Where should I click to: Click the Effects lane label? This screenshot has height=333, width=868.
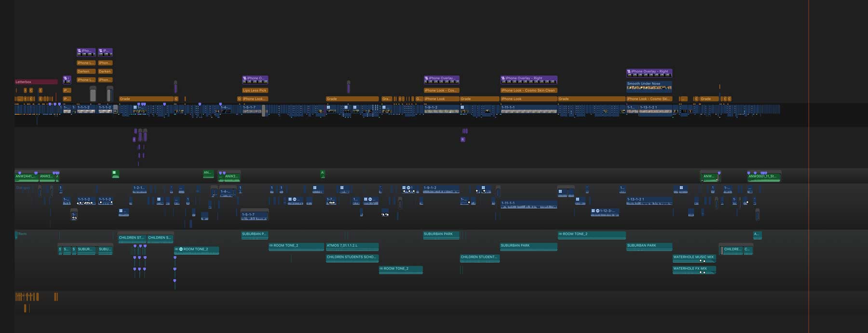coord(22,234)
